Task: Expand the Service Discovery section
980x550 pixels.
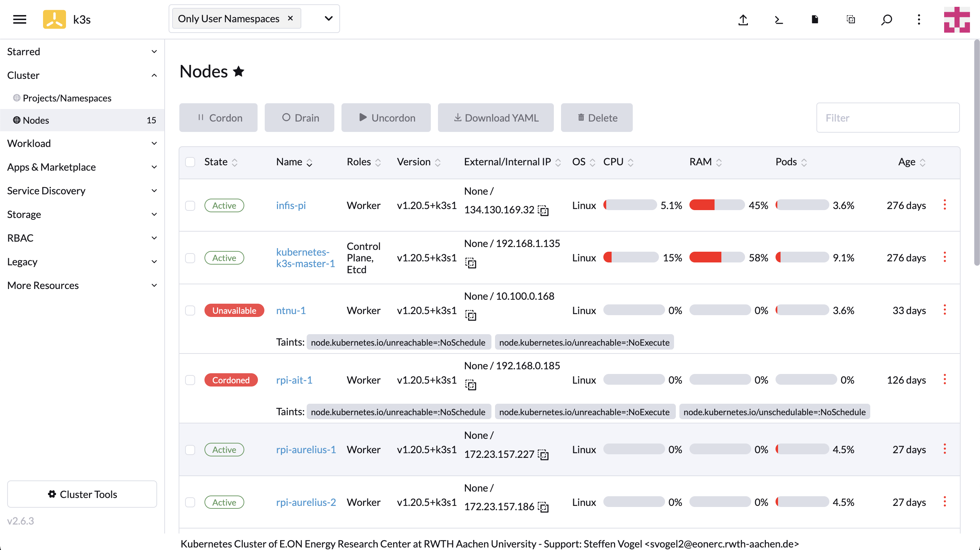Action: 82,190
